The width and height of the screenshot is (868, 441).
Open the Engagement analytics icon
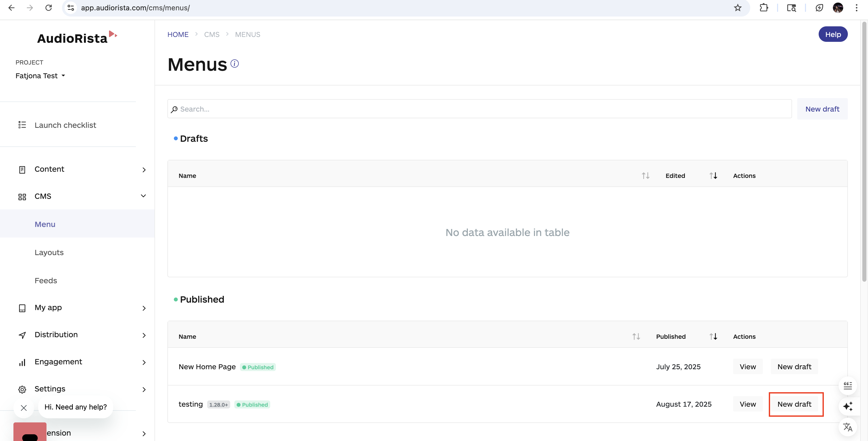(x=22, y=362)
